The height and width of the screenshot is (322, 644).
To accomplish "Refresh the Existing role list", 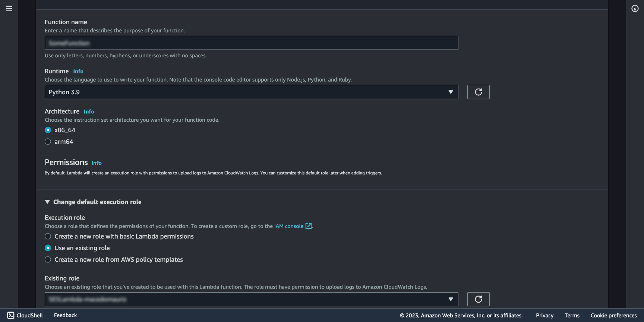I will (x=479, y=299).
